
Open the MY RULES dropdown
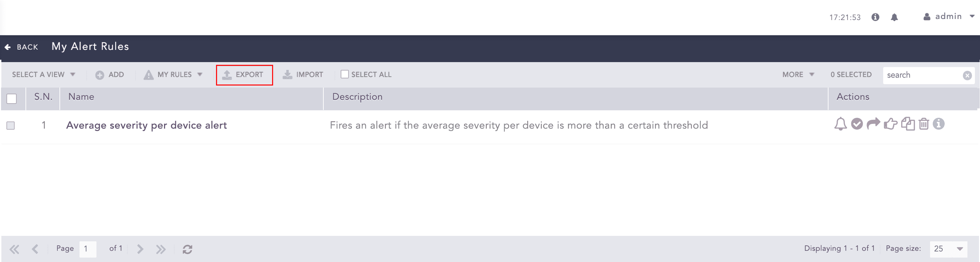(173, 75)
